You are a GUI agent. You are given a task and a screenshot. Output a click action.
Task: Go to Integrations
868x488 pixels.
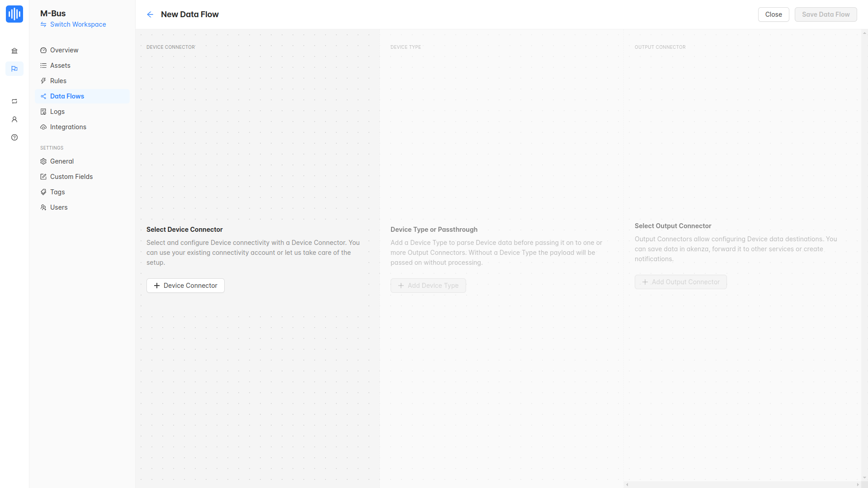pos(68,127)
